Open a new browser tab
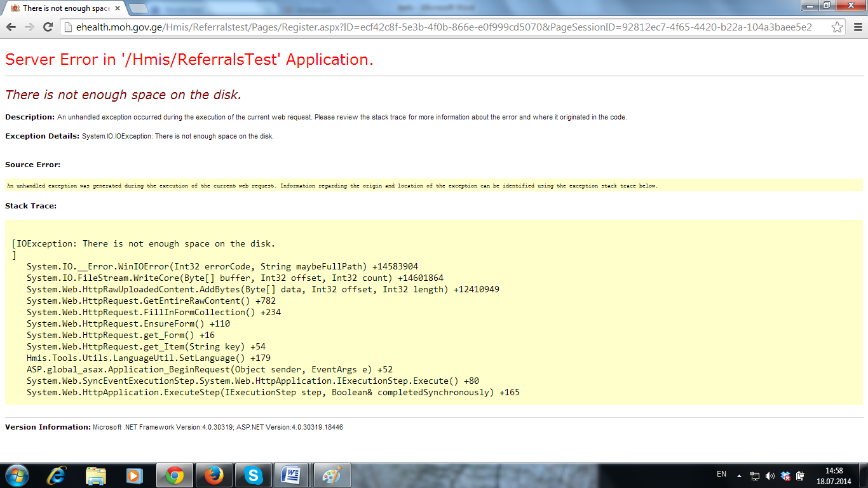 [139, 8]
